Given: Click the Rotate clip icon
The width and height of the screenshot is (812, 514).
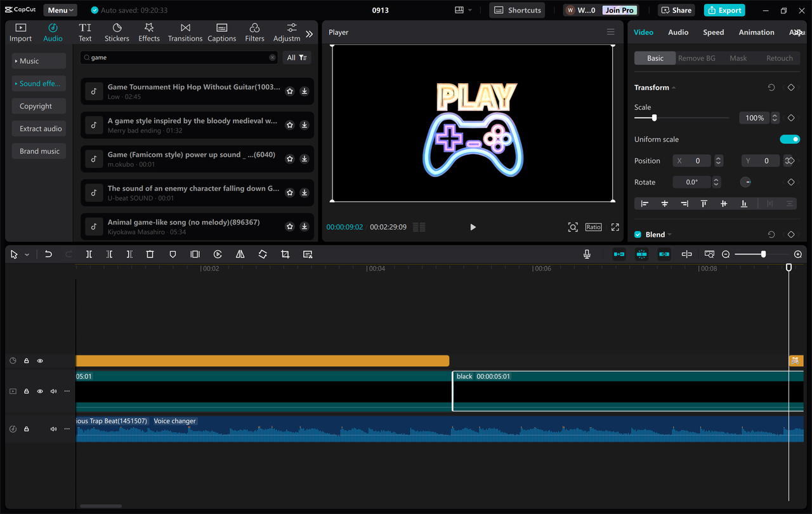Looking at the screenshot, I should [x=262, y=254].
